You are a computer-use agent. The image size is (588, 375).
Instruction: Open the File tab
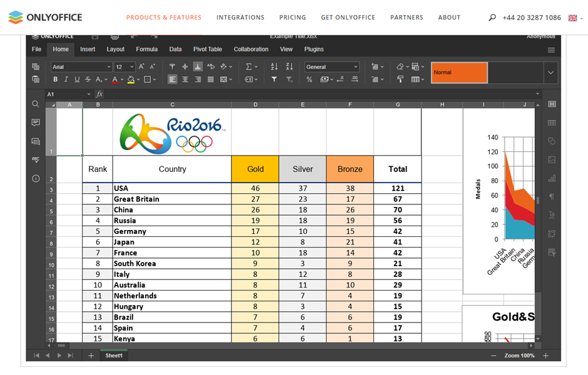pos(36,49)
